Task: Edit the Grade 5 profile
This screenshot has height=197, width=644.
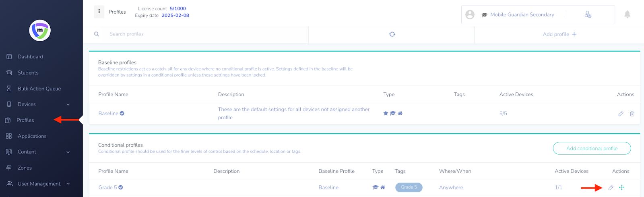Action: tap(611, 188)
